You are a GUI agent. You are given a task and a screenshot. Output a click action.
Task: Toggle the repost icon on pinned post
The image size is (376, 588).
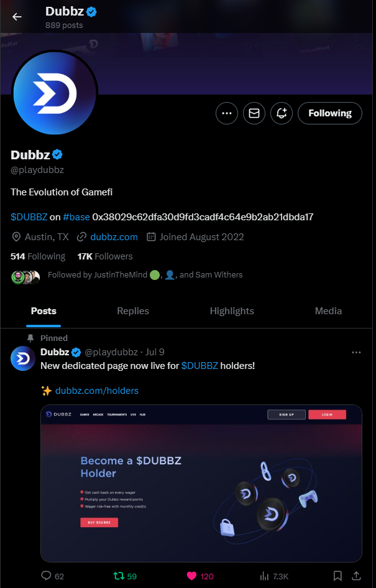[119, 576]
